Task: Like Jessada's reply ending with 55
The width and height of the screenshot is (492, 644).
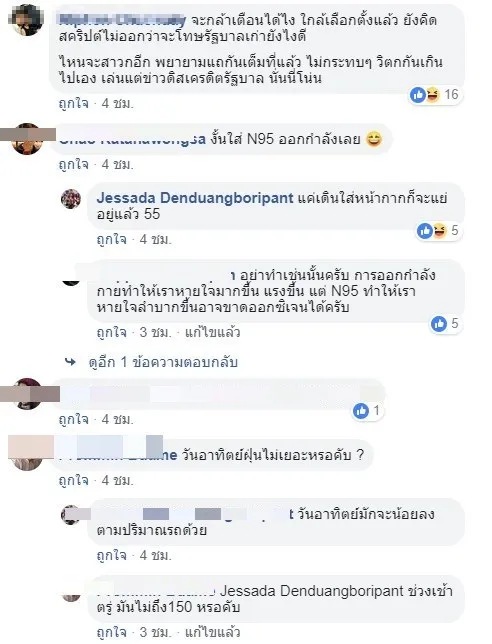Action: point(112,239)
